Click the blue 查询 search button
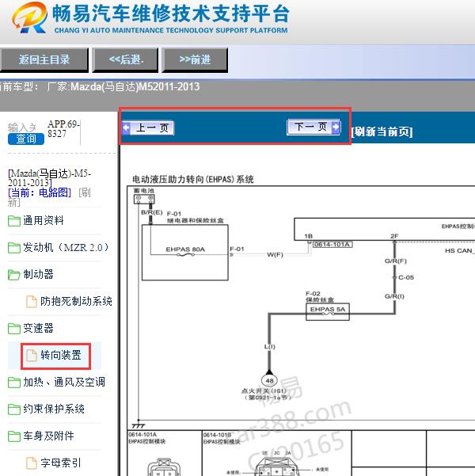Image resolution: width=475 pixels, height=476 pixels. (x=26, y=139)
